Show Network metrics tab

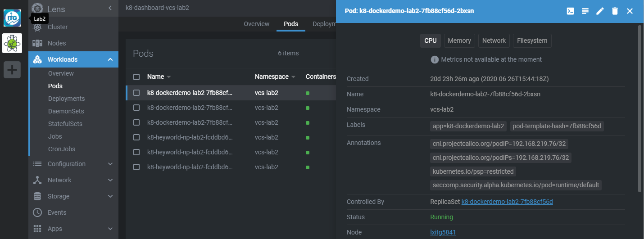pyautogui.click(x=494, y=41)
